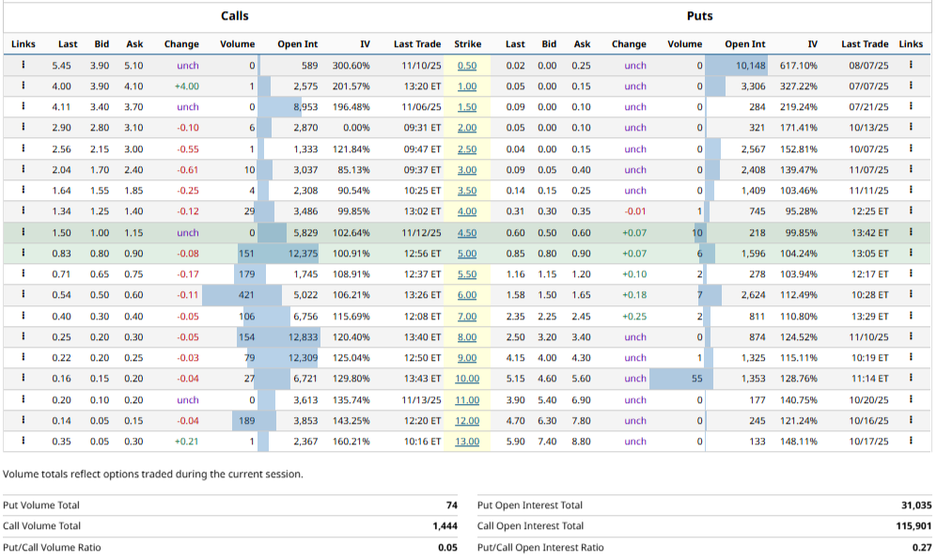Click calls kebab icon in 8.00 strike row
Image resolution: width=937 pixels, height=560 pixels.
pos(23,336)
